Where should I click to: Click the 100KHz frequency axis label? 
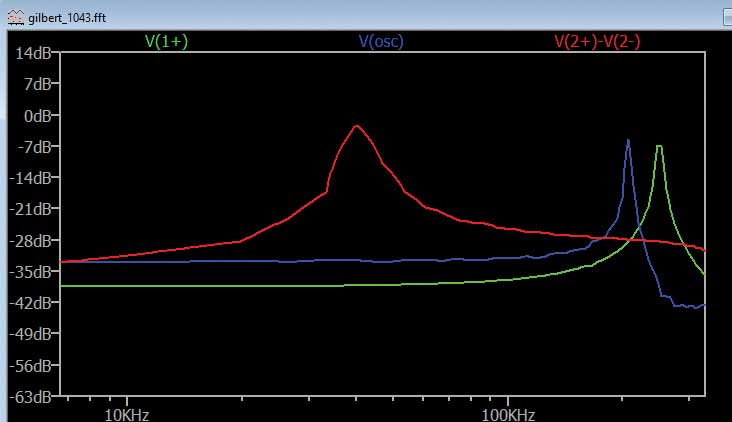[x=508, y=413]
